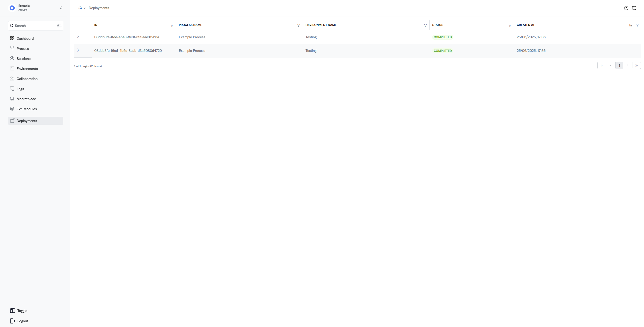Screen dimensions: 644x327
Task: Expand the row ending in d3a5080d4720
Action: [x=78, y=50]
